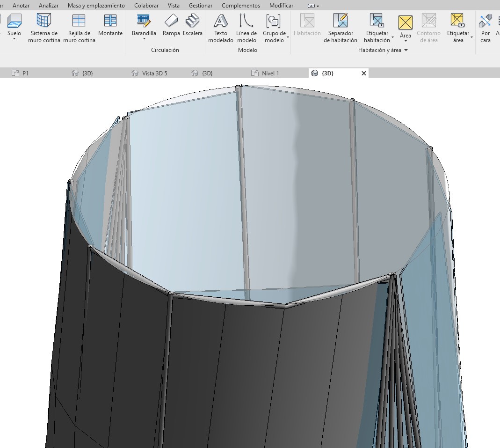Select the Separador de habitación tool
The height and width of the screenshot is (448, 500).
(340, 27)
